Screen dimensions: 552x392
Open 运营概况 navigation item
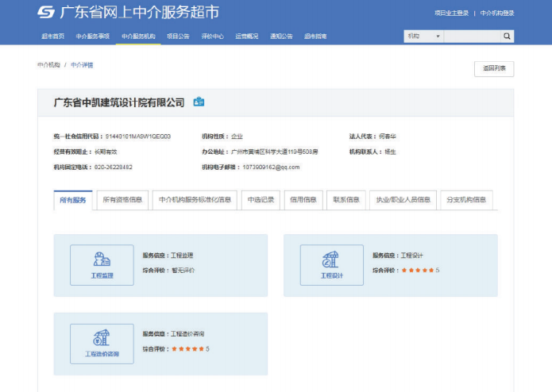pyautogui.click(x=247, y=37)
